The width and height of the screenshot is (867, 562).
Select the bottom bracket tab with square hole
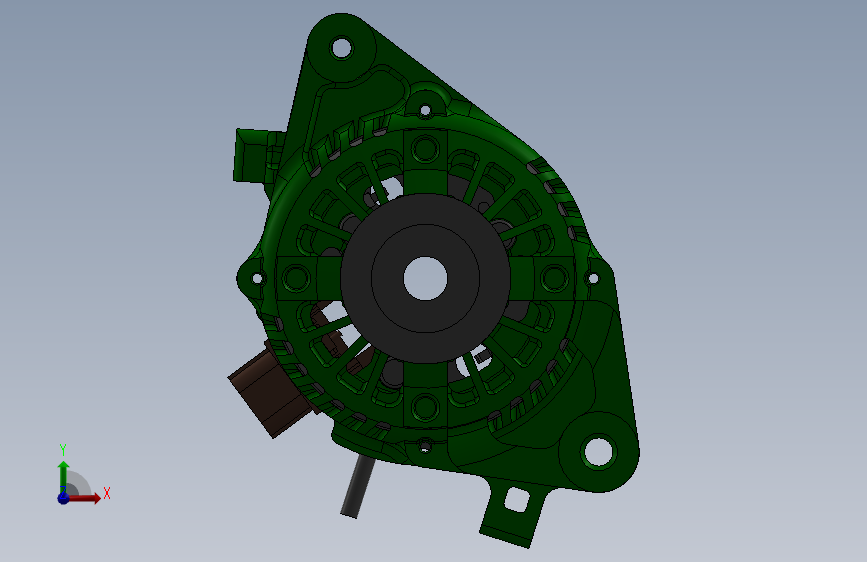513,511
